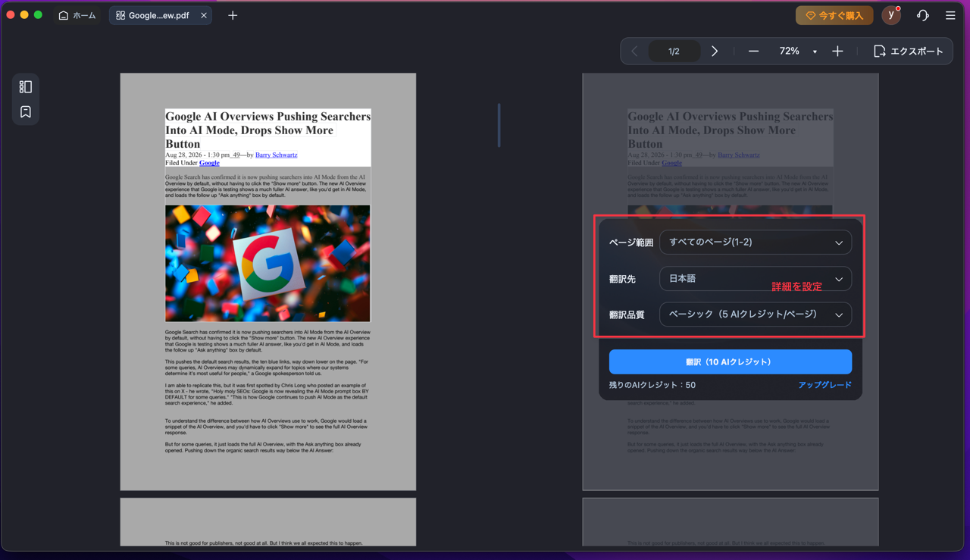Image resolution: width=970 pixels, height=560 pixels.
Task: Go to the next page arrow
Action: pyautogui.click(x=715, y=52)
